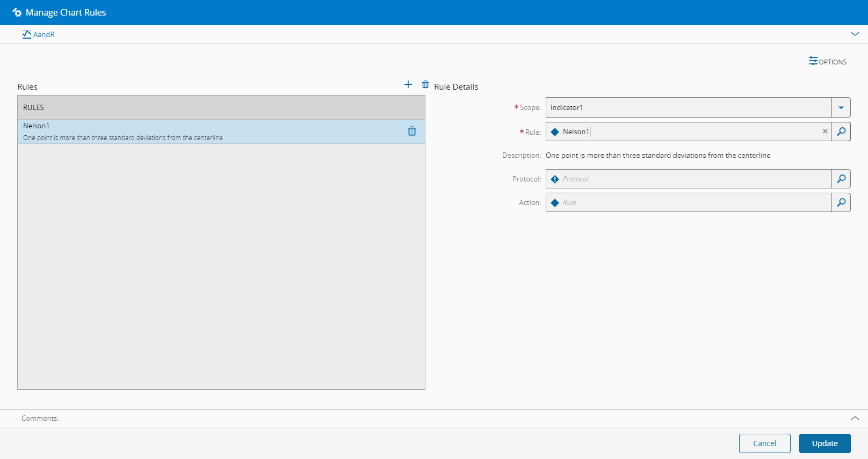Expand the Comments section
The width and height of the screenshot is (868, 459).
pos(855,418)
